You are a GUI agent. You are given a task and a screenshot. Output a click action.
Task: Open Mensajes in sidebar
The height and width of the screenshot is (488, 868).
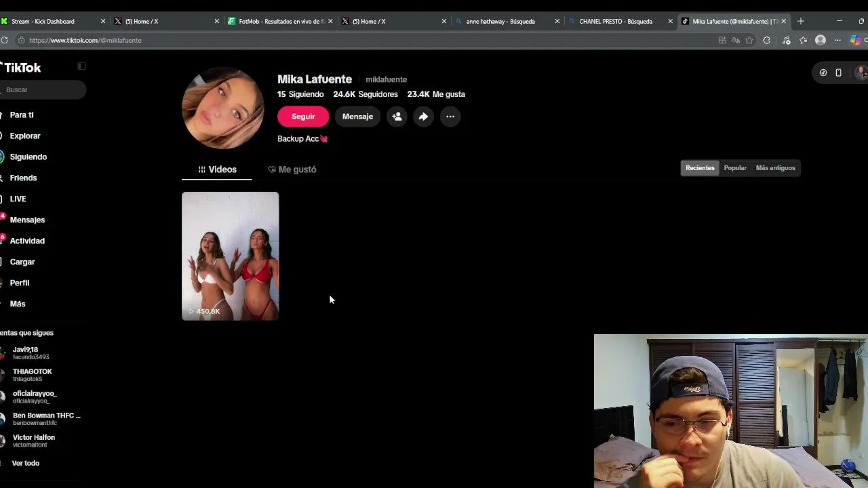(27, 220)
